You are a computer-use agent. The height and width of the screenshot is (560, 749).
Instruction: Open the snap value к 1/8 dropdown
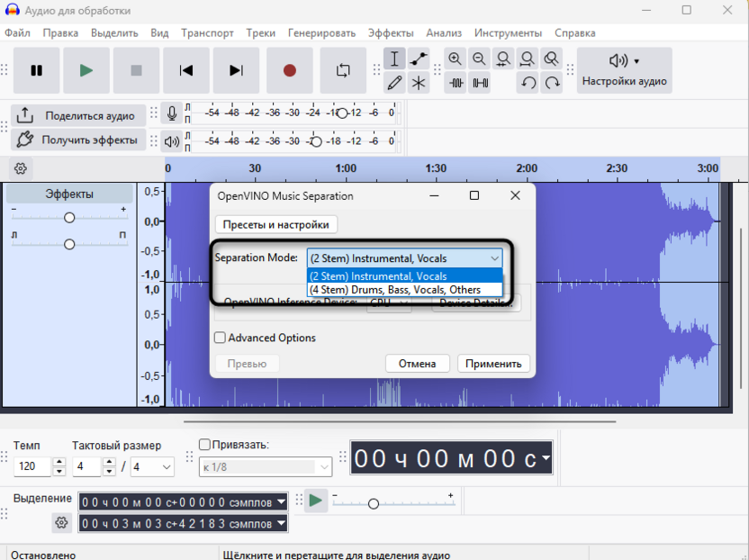(x=266, y=467)
